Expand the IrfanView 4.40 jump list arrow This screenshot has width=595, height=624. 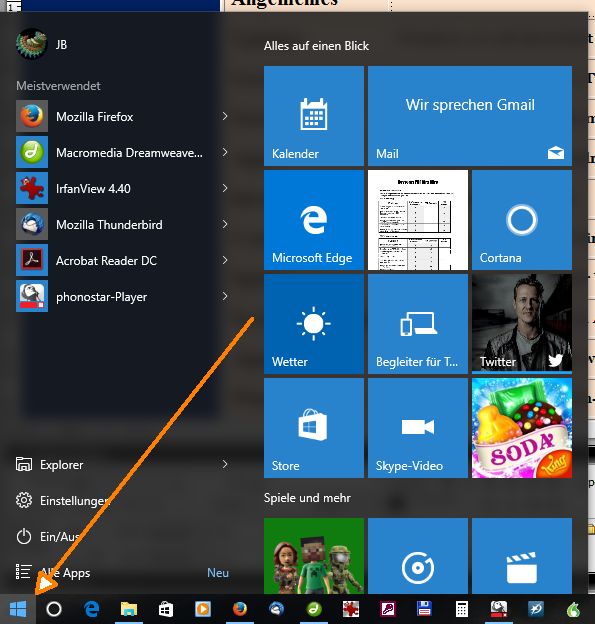225,188
